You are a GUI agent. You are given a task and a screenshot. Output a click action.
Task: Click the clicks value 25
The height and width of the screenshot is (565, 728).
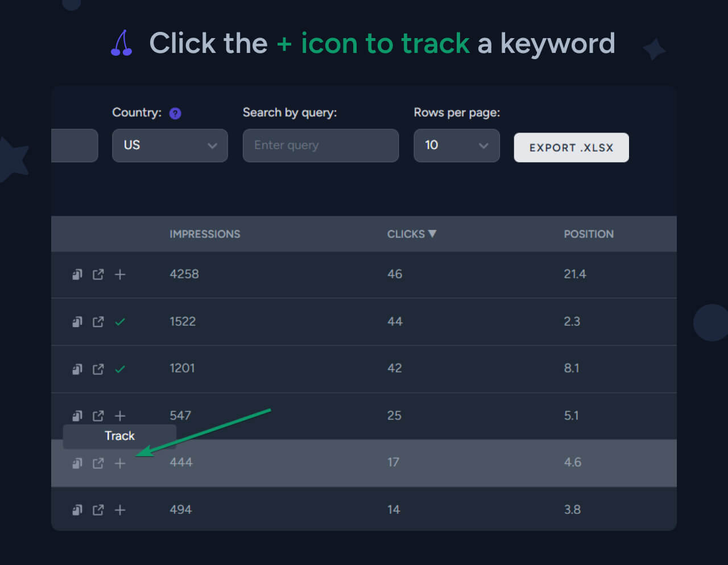click(394, 415)
